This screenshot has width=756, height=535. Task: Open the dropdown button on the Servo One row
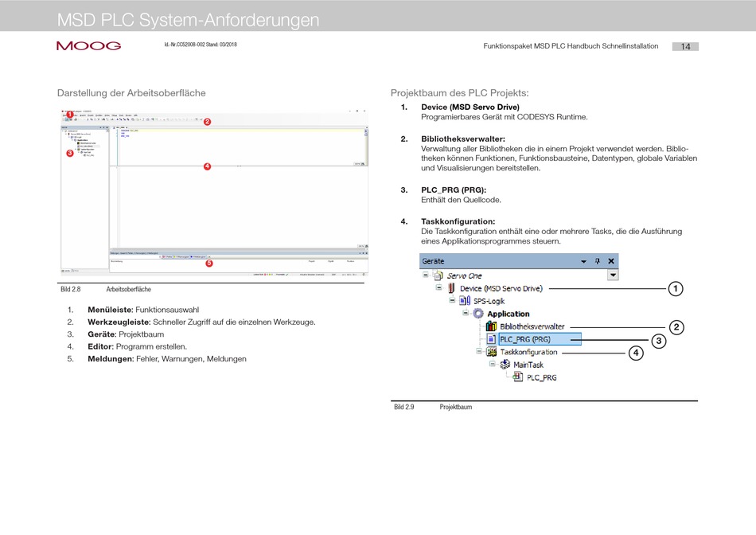coord(612,275)
